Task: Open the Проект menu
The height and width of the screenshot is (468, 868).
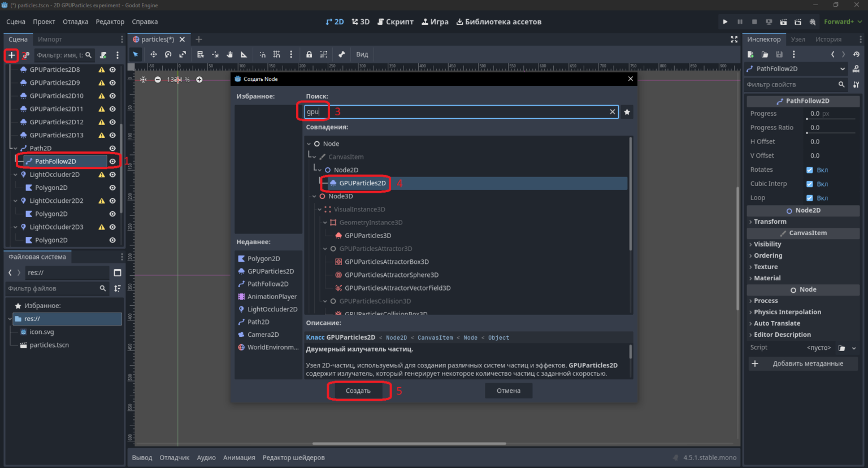Action: point(44,22)
